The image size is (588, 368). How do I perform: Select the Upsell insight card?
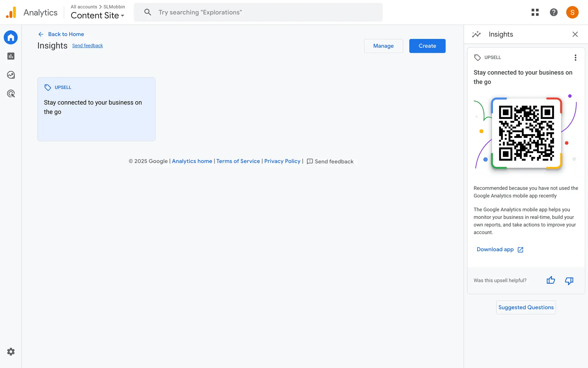tap(96, 109)
